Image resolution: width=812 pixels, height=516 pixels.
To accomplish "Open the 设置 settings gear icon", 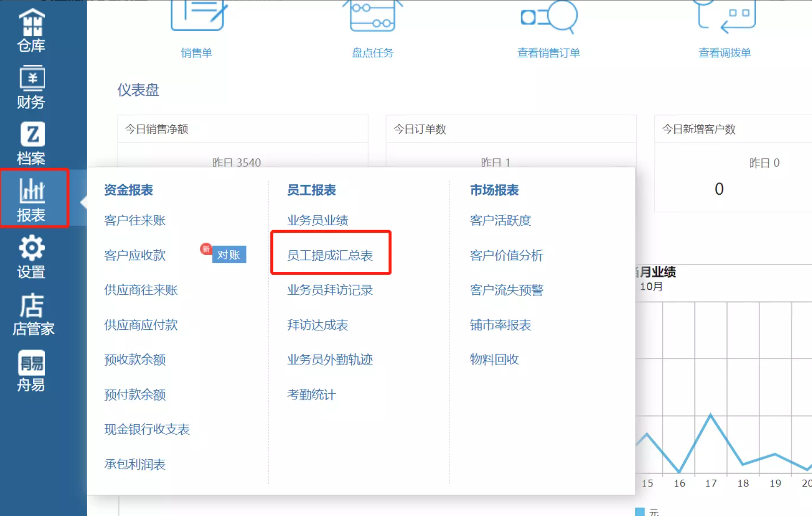I will tap(31, 257).
